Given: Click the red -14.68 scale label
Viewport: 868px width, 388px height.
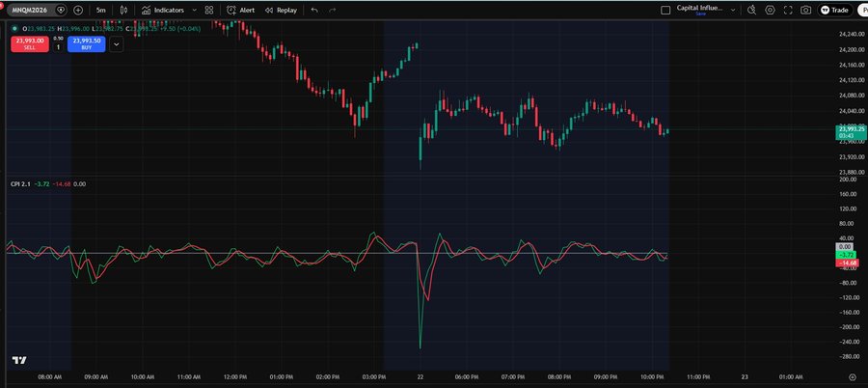Looking at the screenshot, I should 847,263.
